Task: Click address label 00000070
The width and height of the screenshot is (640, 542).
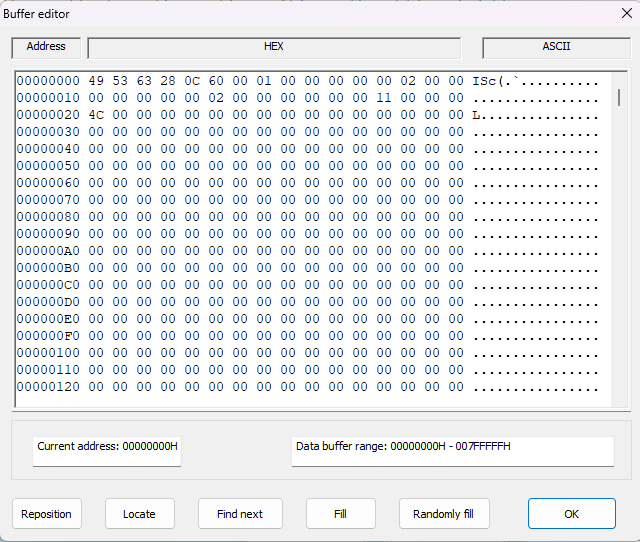Action: click(48, 200)
